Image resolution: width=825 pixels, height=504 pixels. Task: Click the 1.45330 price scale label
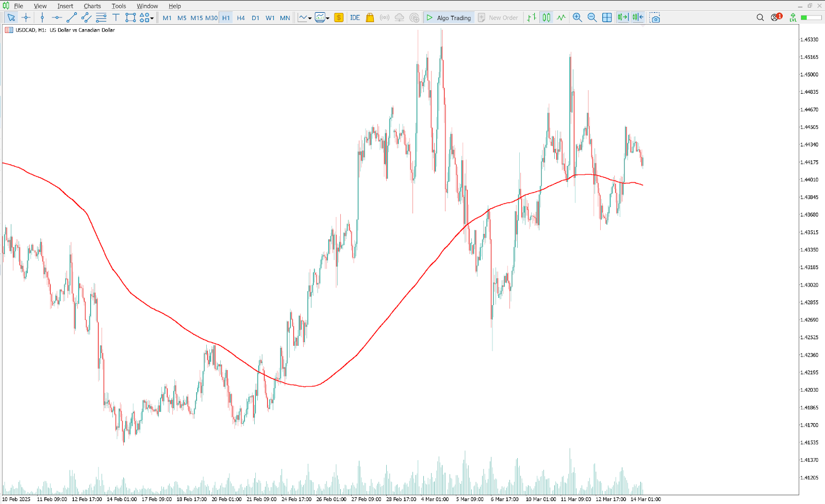tap(809, 40)
